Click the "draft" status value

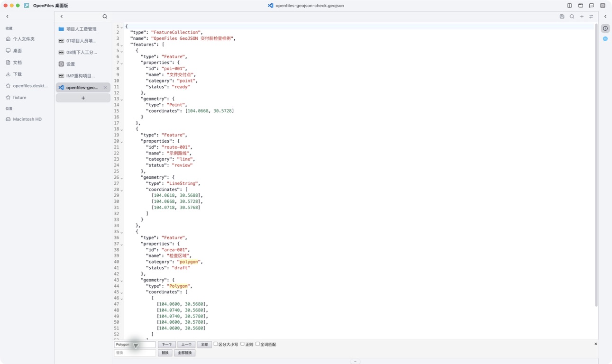click(x=181, y=268)
